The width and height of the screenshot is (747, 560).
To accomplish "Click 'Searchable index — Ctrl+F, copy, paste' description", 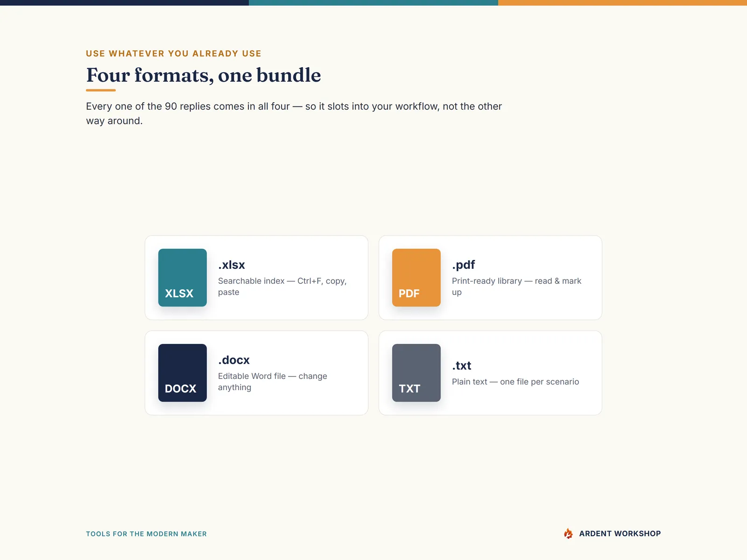I will click(x=282, y=287).
